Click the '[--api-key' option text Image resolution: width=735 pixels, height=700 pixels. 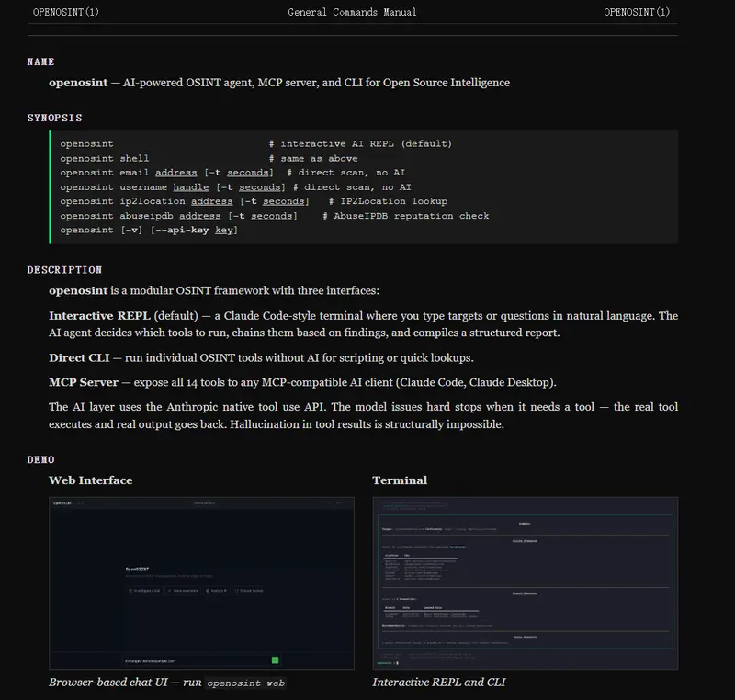coord(179,230)
